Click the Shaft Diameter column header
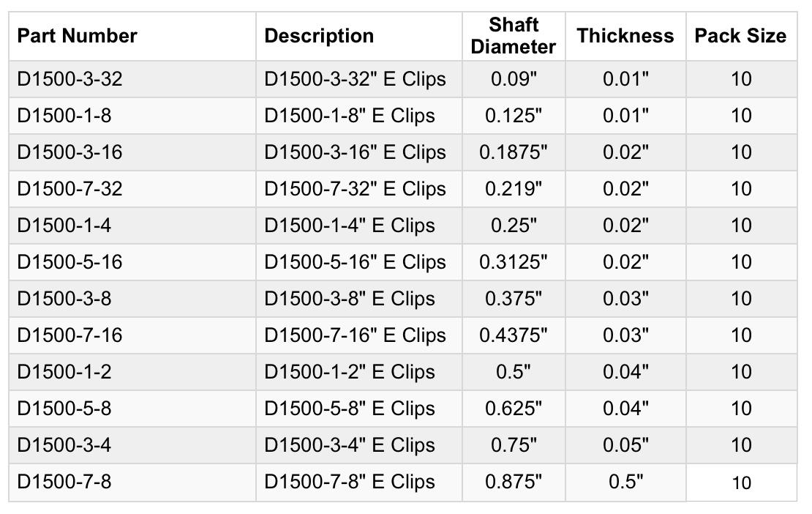This screenshot has height=514, width=812. click(x=514, y=36)
